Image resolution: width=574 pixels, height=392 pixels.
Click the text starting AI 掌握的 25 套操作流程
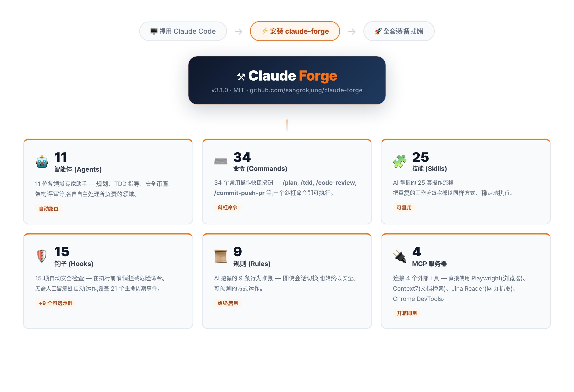tap(453, 188)
